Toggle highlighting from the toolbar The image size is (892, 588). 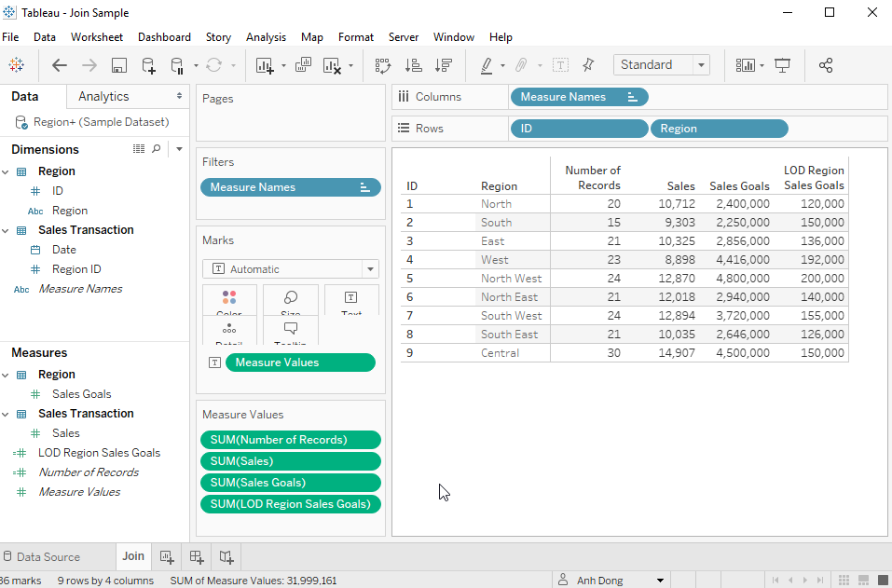[x=487, y=64]
